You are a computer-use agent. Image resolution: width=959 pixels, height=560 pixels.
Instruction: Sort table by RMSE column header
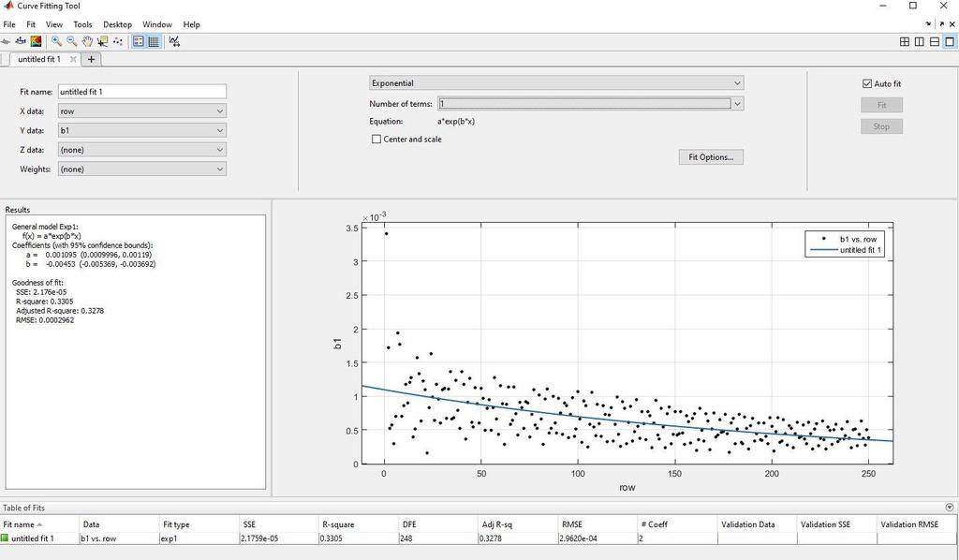598,524
